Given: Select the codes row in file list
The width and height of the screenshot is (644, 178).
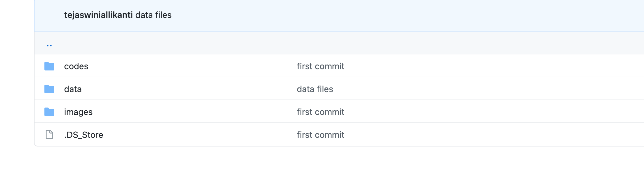Looking at the screenshot, I should [463, 66].
